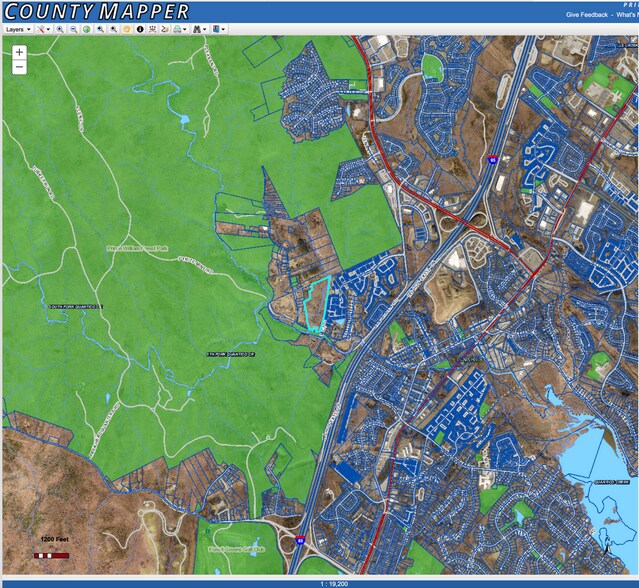The image size is (639, 588).
Task: Click the 1:19,200 scale indicator
Action: [320, 582]
